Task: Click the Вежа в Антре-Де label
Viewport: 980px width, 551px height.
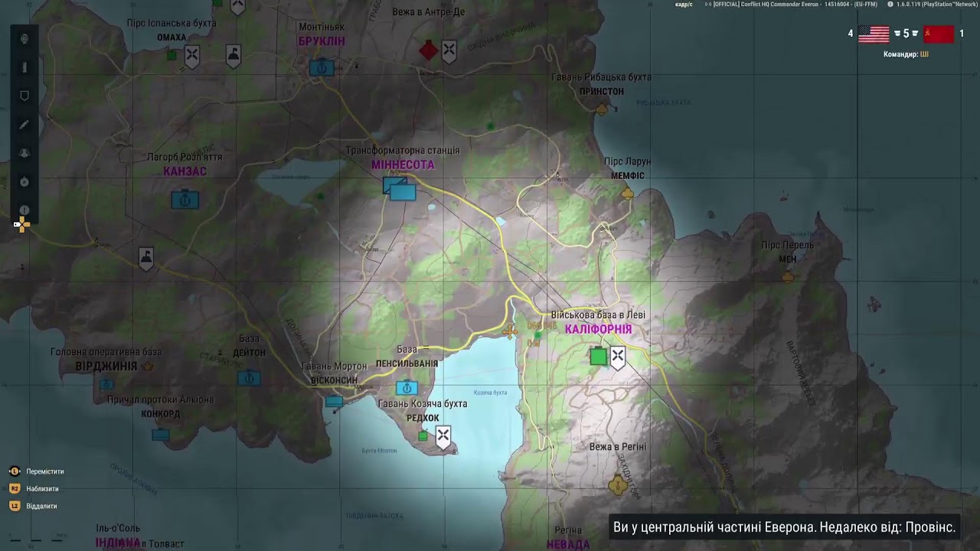Action: point(428,12)
